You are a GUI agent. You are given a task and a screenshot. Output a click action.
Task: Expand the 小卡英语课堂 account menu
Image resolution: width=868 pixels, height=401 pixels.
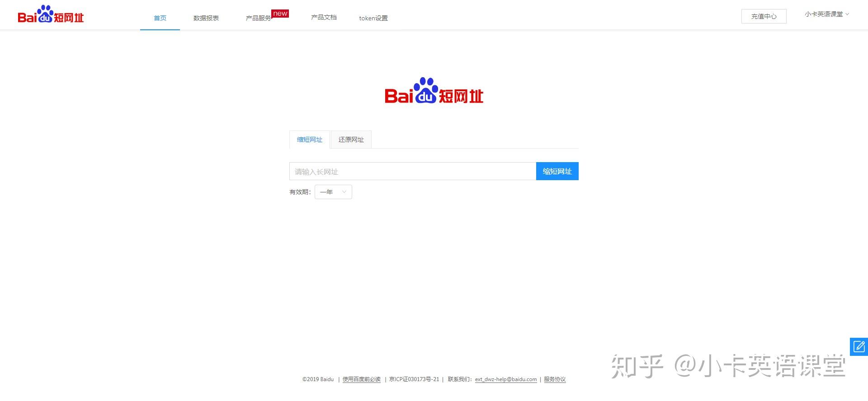(827, 14)
